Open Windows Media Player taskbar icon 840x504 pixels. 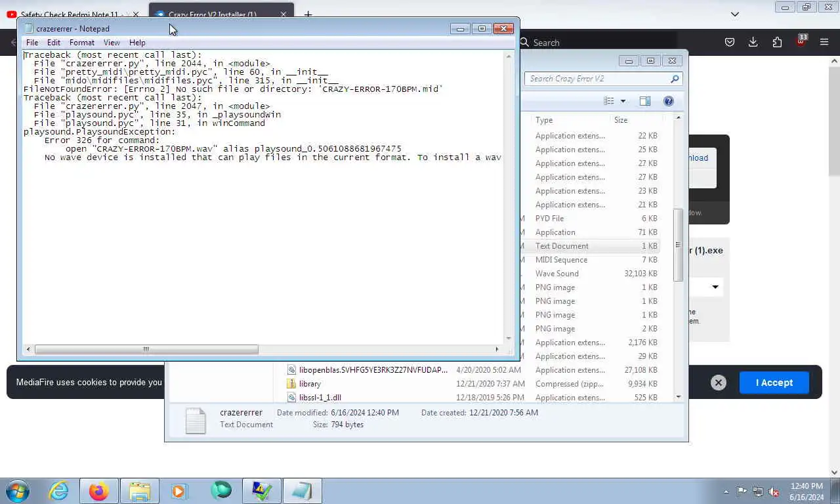pyautogui.click(x=179, y=491)
